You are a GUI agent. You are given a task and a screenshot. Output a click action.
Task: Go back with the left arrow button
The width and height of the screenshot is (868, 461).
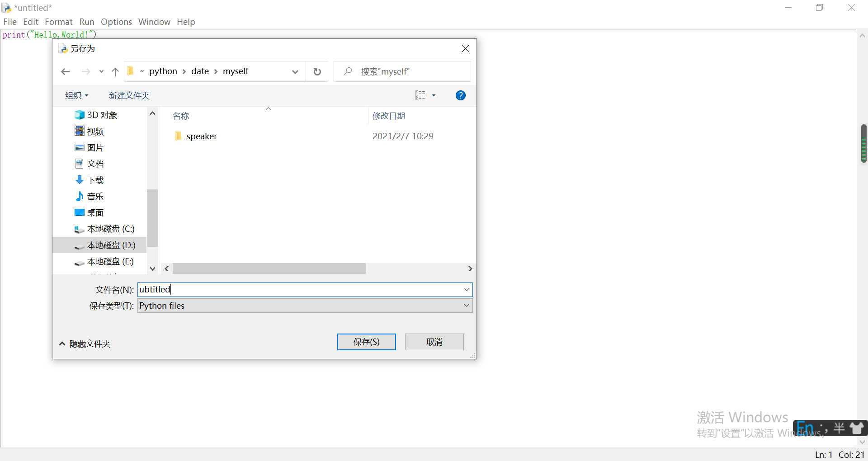[x=66, y=71]
